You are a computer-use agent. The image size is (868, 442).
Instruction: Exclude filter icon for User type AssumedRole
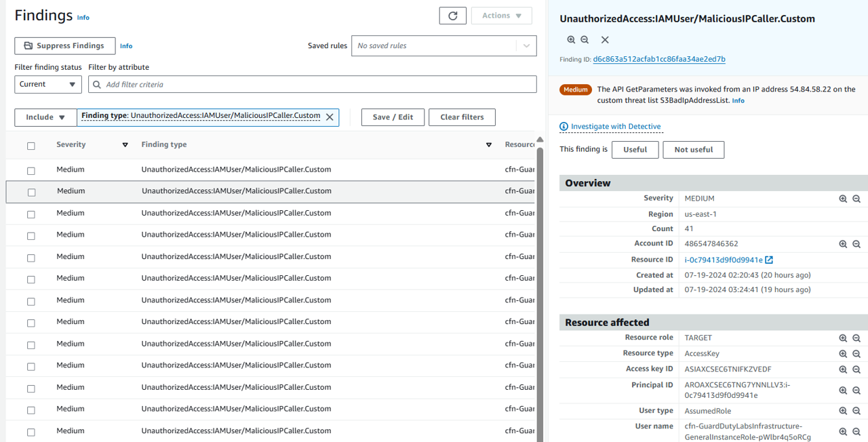[856, 411]
